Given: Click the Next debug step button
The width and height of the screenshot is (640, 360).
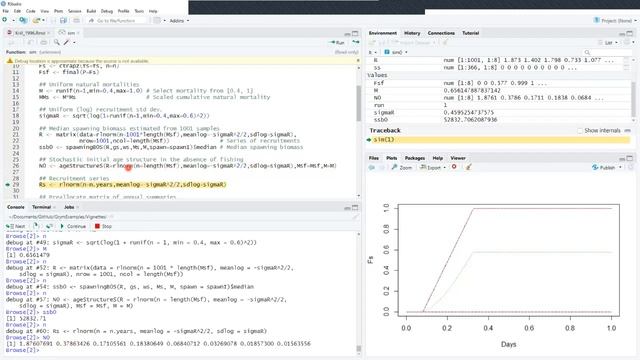Looking at the screenshot, I should click(x=16, y=226).
